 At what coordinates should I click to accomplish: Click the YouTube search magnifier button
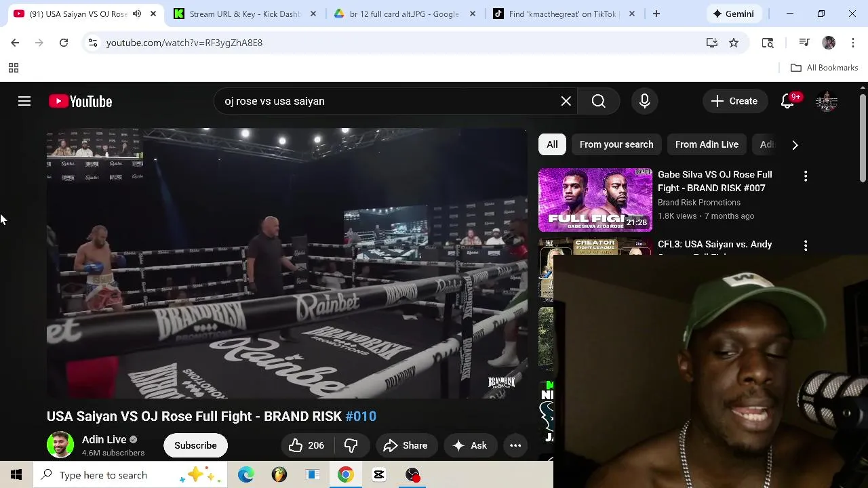598,101
